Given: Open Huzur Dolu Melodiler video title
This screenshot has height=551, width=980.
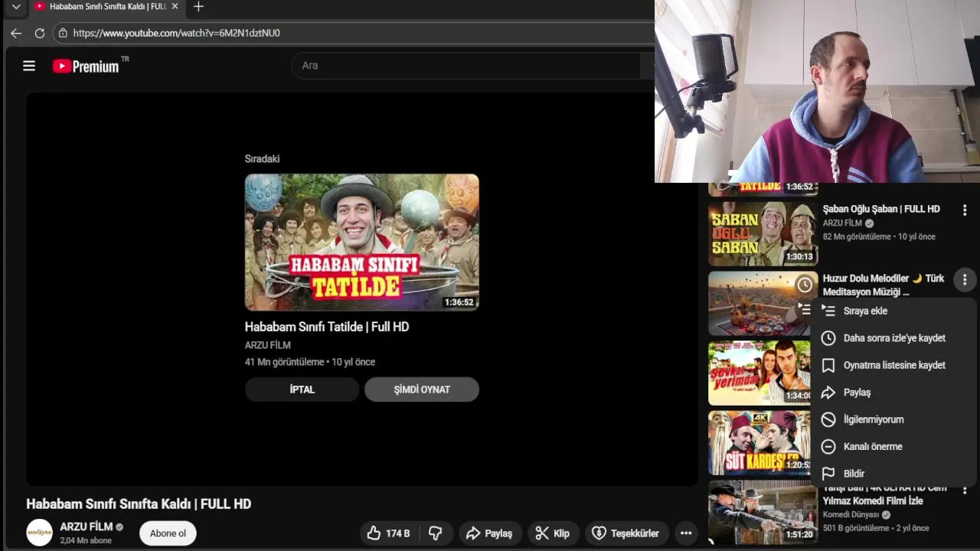Looking at the screenshot, I should click(x=884, y=285).
